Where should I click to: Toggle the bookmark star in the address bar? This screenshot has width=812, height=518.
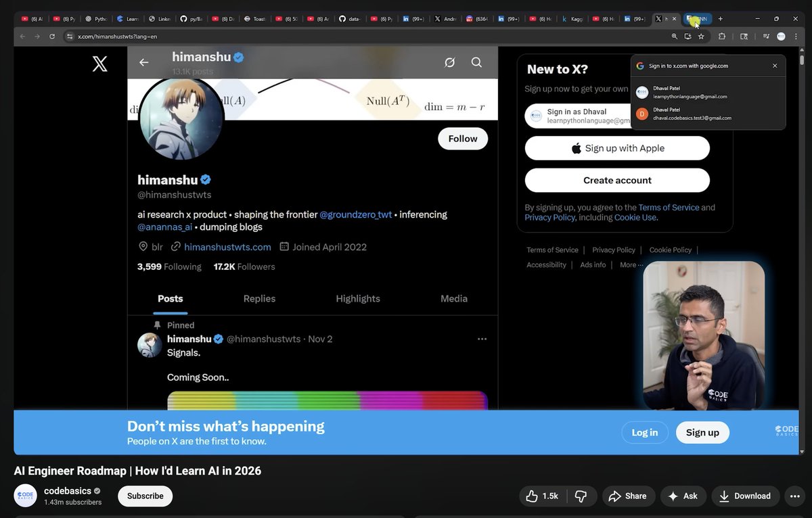pos(702,37)
